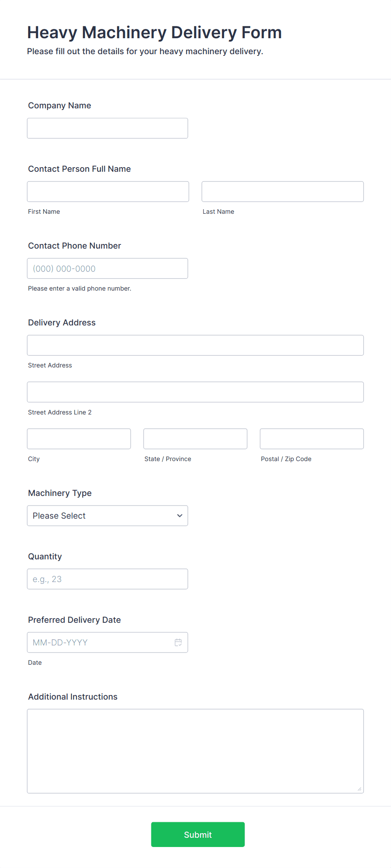Focus the Contact Phone Number field
Viewport: 391px width, 868px height.
(x=108, y=268)
